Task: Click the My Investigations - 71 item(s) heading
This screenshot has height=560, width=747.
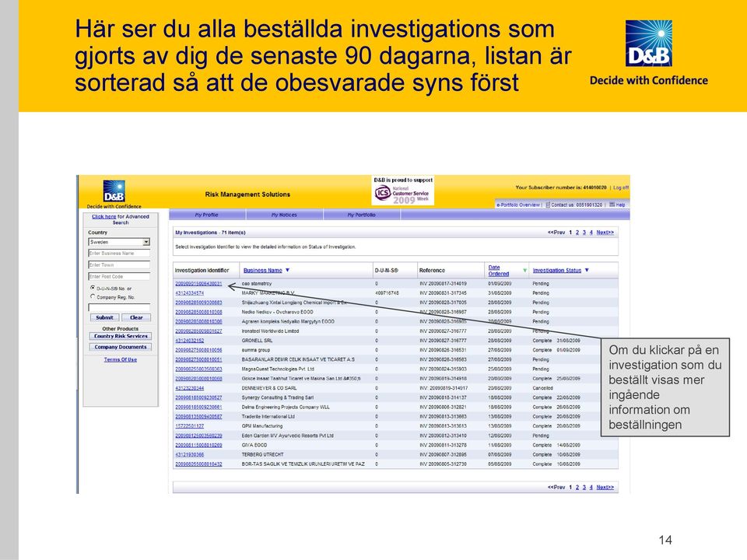Action: click(x=210, y=233)
